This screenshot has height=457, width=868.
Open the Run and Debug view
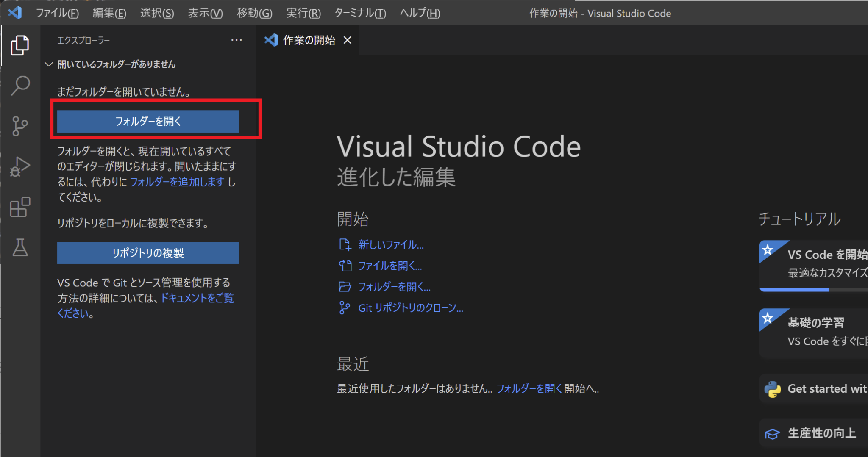click(x=19, y=166)
